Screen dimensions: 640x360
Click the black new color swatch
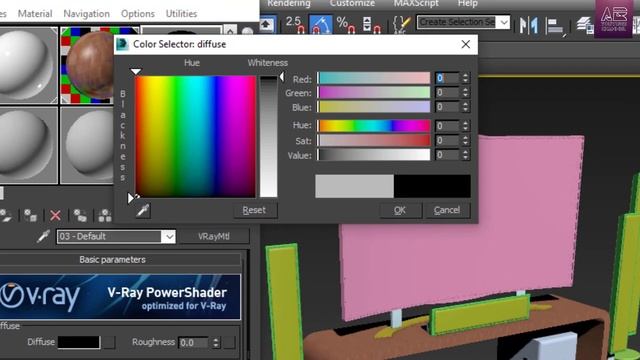pos(432,186)
